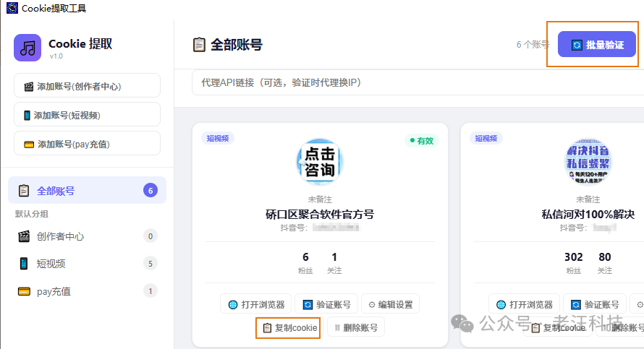Screen dimensions: 644x349
Task: Click refresh icon on 硚口区聚合软件官方号 验证账号
Action: click(x=308, y=305)
